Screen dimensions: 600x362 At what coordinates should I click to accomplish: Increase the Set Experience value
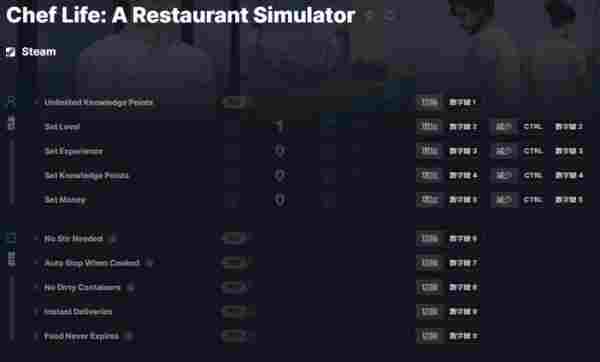[x=328, y=151]
